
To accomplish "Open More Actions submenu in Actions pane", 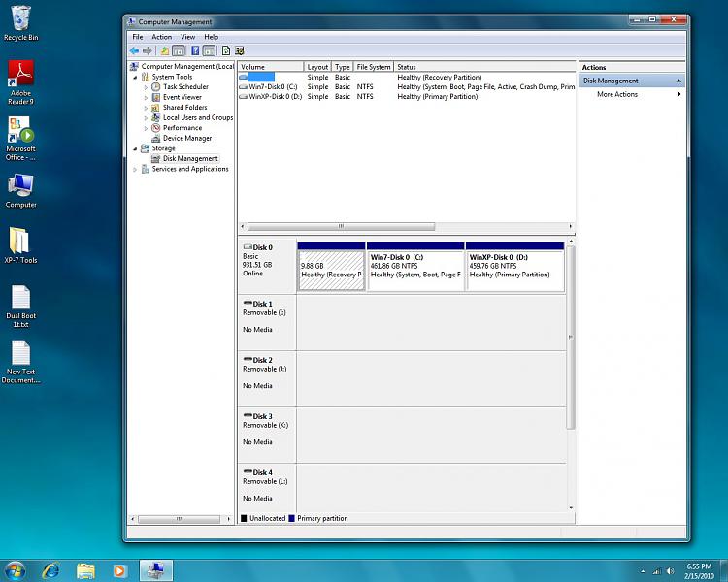I will click(x=632, y=94).
